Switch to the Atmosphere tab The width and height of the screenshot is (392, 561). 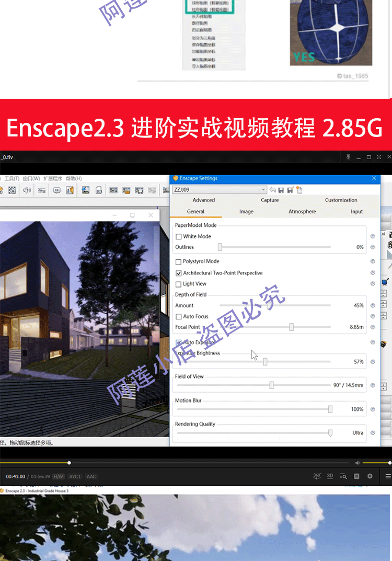[302, 211]
